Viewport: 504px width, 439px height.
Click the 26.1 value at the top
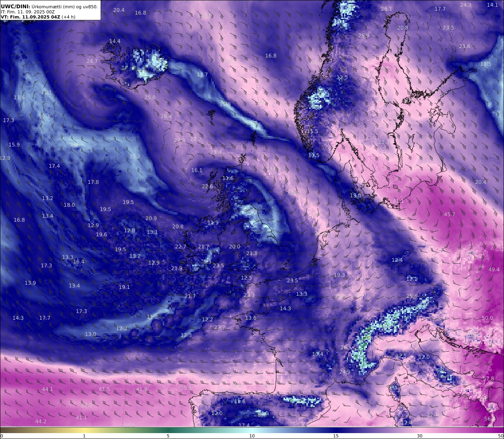pyautogui.click(x=387, y=9)
